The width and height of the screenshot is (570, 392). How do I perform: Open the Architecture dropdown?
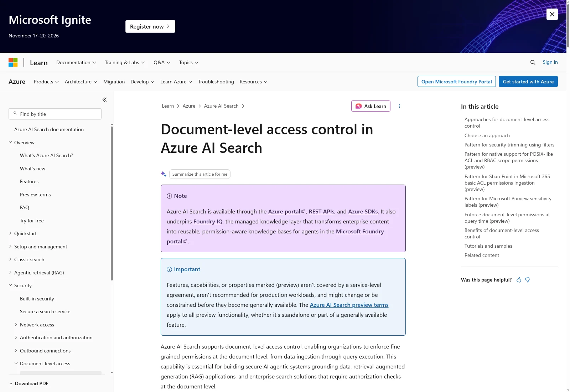(81, 82)
